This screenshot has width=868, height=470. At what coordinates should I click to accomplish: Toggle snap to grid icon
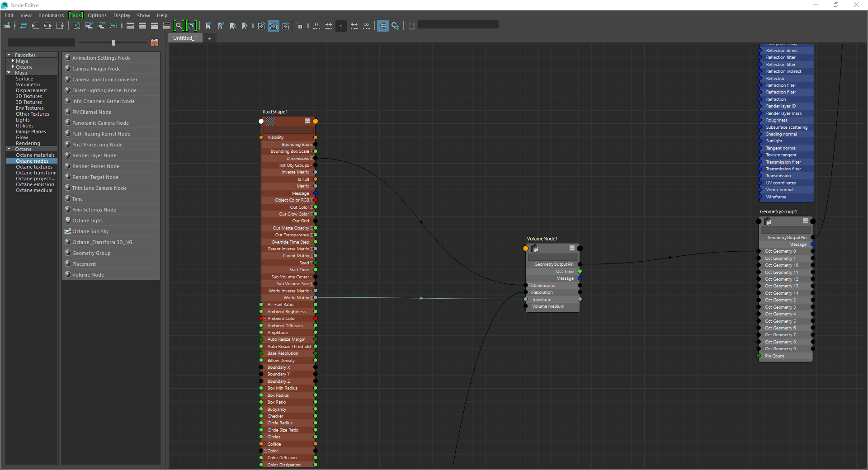pos(395,26)
